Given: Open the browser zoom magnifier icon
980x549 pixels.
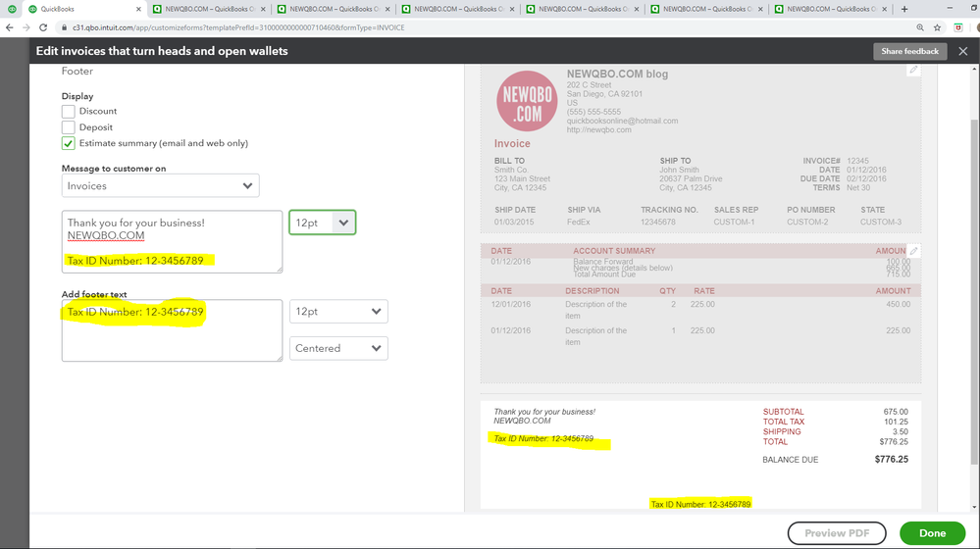Looking at the screenshot, I should (920, 27).
